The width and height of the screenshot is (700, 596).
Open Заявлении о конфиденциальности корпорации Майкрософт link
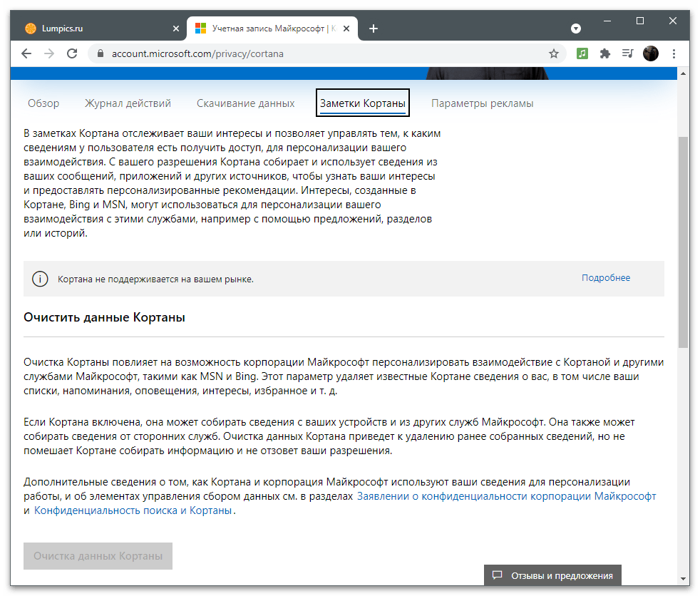tap(506, 496)
